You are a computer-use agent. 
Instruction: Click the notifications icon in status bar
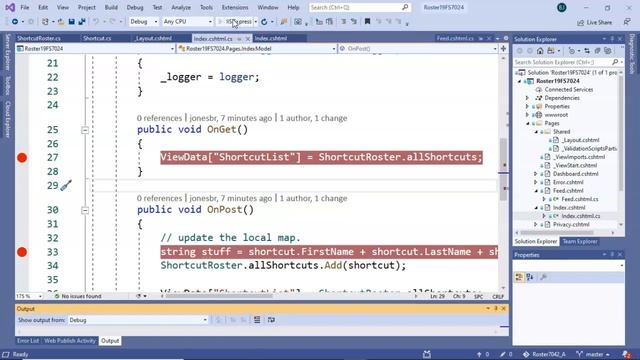627,354
